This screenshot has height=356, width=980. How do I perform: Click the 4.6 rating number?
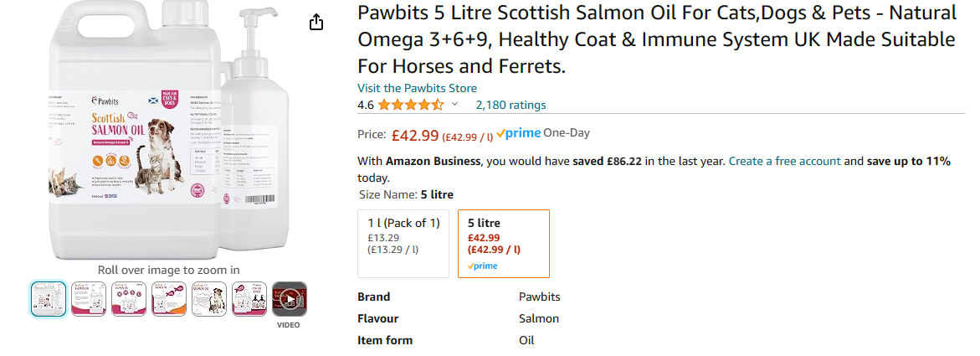tap(366, 106)
